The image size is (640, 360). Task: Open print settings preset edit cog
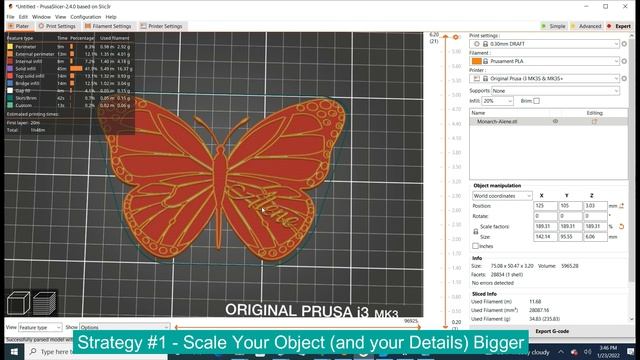(x=624, y=44)
